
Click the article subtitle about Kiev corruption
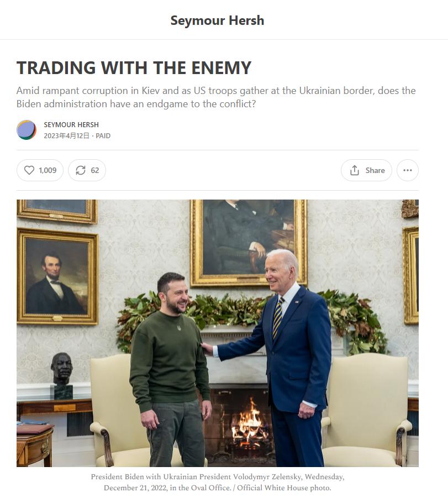pyautogui.click(x=216, y=97)
